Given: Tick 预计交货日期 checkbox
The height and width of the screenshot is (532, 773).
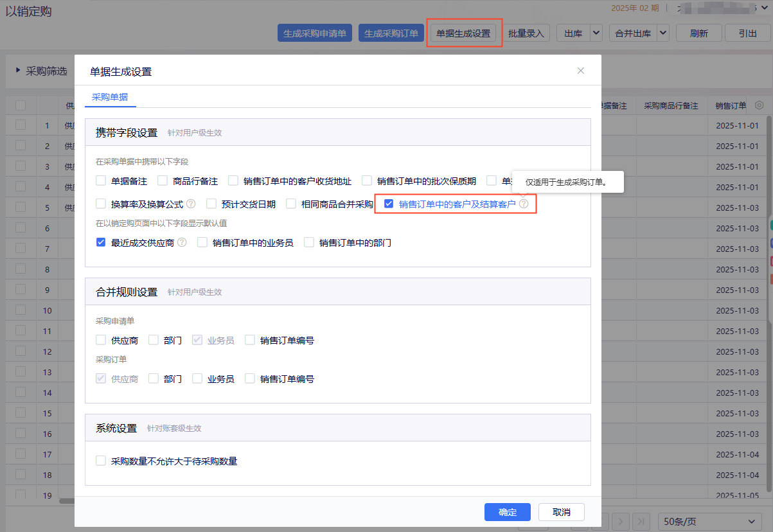Looking at the screenshot, I should (211, 204).
